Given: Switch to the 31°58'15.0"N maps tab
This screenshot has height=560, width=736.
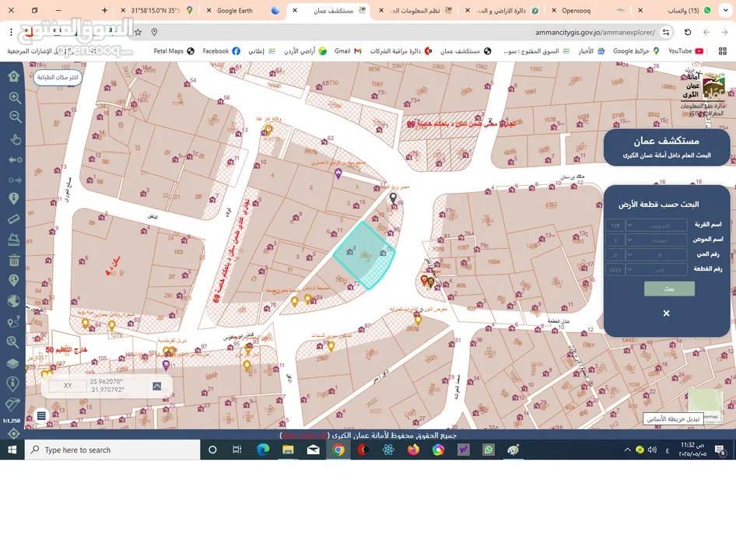Looking at the screenshot, I should pos(156,10).
